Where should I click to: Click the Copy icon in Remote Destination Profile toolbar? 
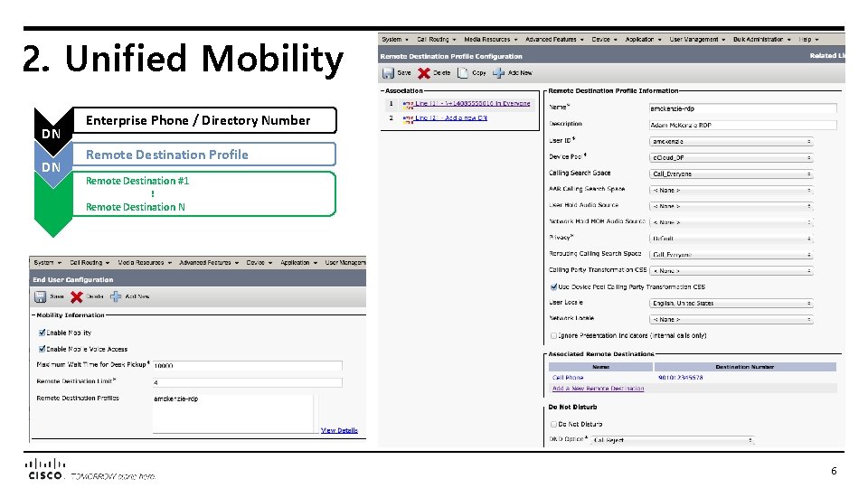pos(463,73)
